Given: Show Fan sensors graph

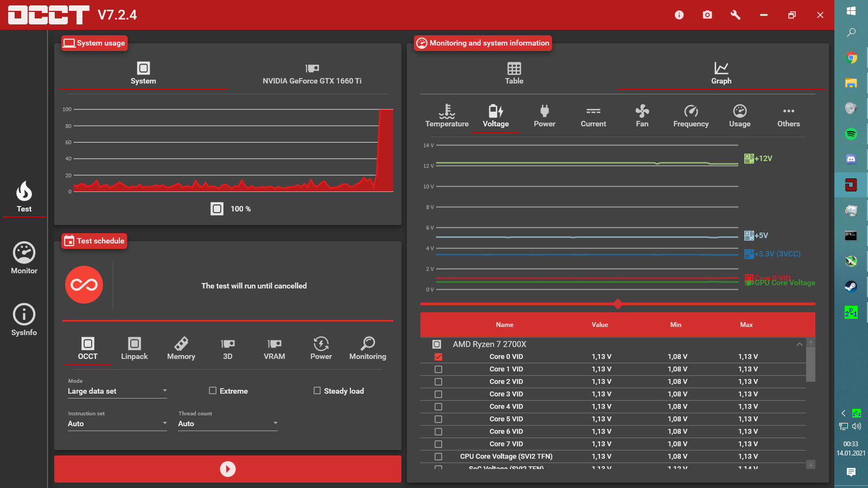Looking at the screenshot, I should click(642, 115).
